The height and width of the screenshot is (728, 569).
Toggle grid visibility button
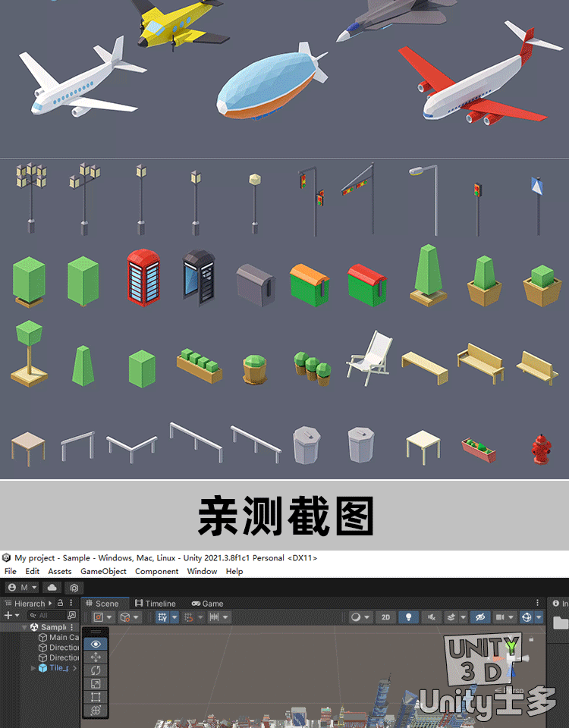(x=162, y=617)
